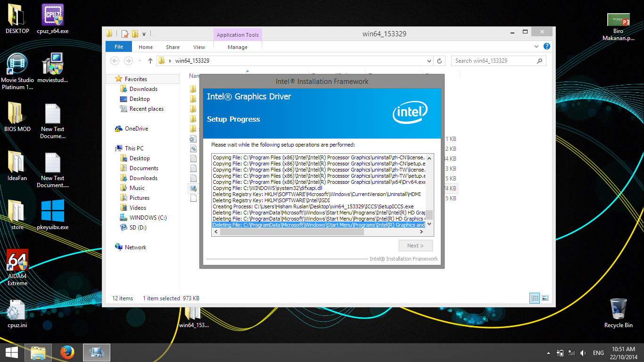The width and height of the screenshot is (644, 362).
Task: Click the battery power tray icon
Action: (x=560, y=353)
